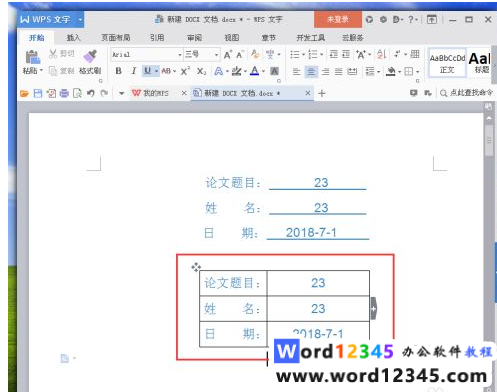
Task: Click the table add-column plus handle
Action: [x=374, y=309]
